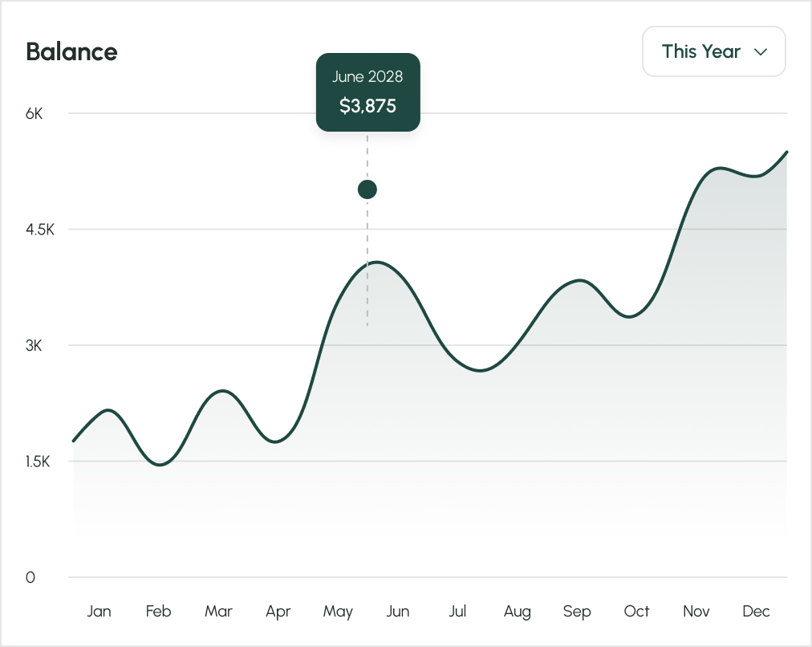812x647 pixels.
Task: Click the data point marker for June
Action: click(367, 189)
